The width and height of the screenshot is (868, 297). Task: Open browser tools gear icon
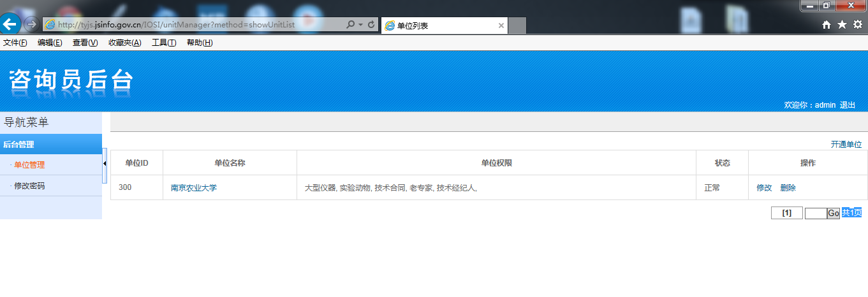[x=857, y=25]
